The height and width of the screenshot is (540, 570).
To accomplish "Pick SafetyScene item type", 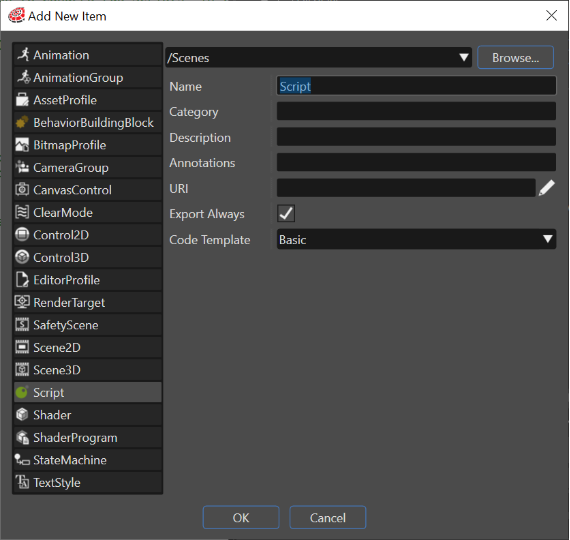I will click(88, 325).
